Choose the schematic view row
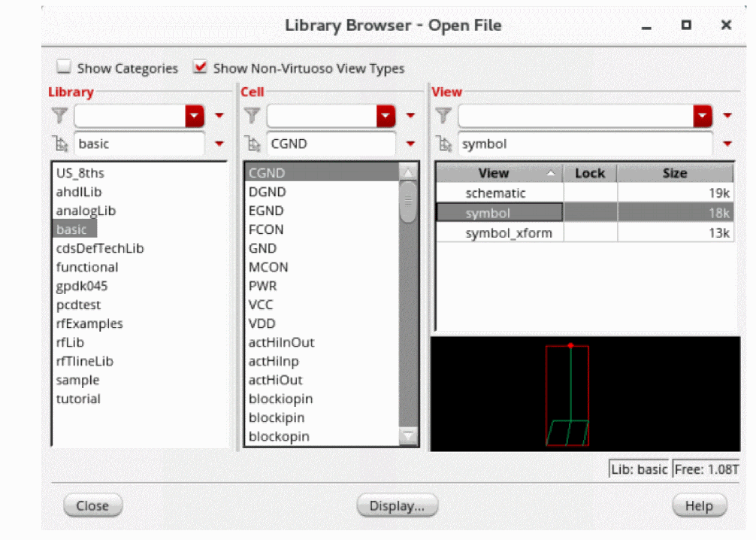 click(x=496, y=193)
